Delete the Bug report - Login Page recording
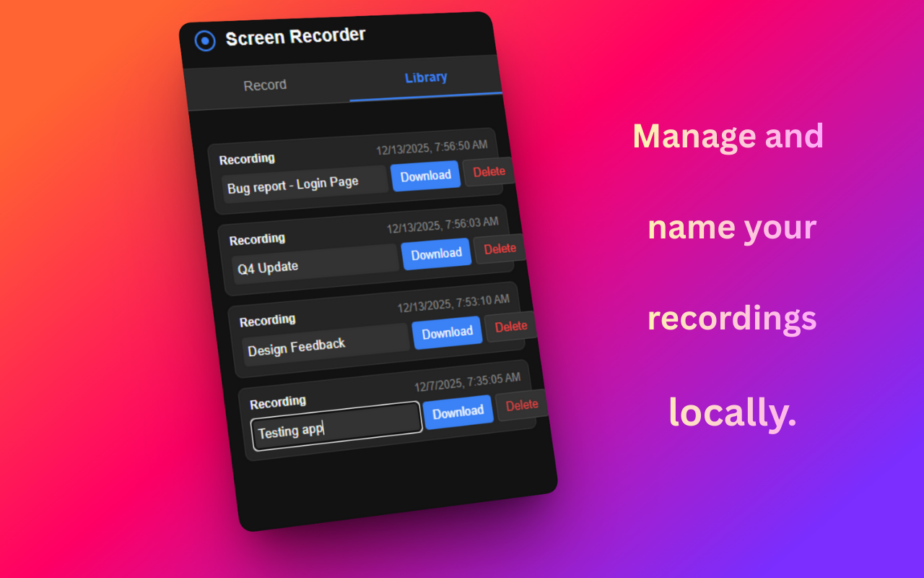Screen dimensions: 924x578 488,171
